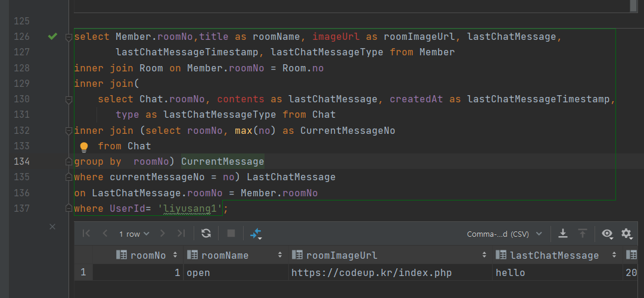Click the table icon in roomImageUrl header
The width and height of the screenshot is (644, 298).
[297, 255]
